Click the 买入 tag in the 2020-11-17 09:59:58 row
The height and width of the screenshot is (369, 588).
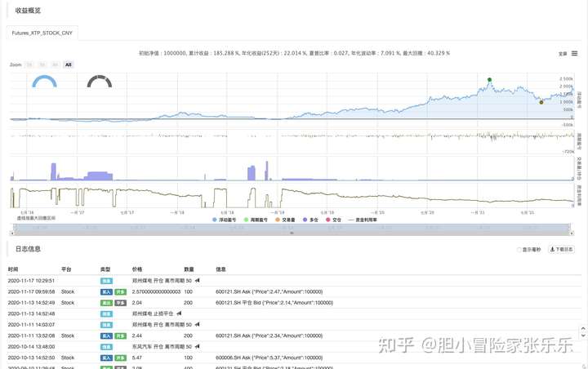106,291
